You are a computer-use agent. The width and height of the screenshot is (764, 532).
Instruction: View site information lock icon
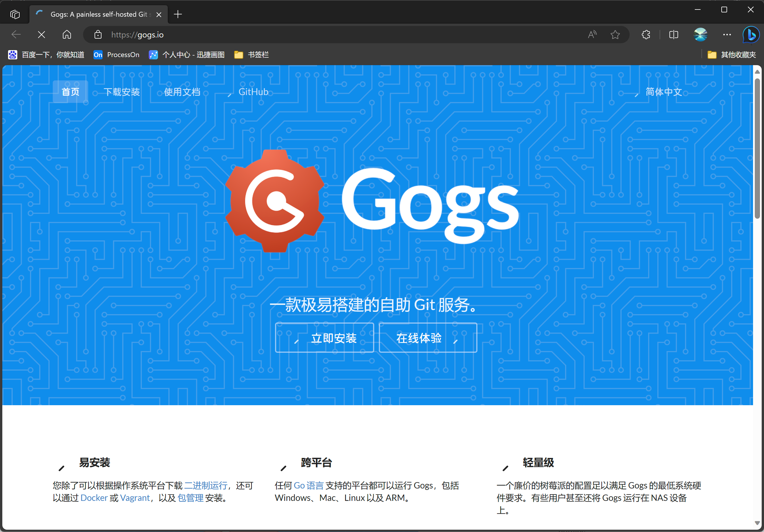[98, 35]
